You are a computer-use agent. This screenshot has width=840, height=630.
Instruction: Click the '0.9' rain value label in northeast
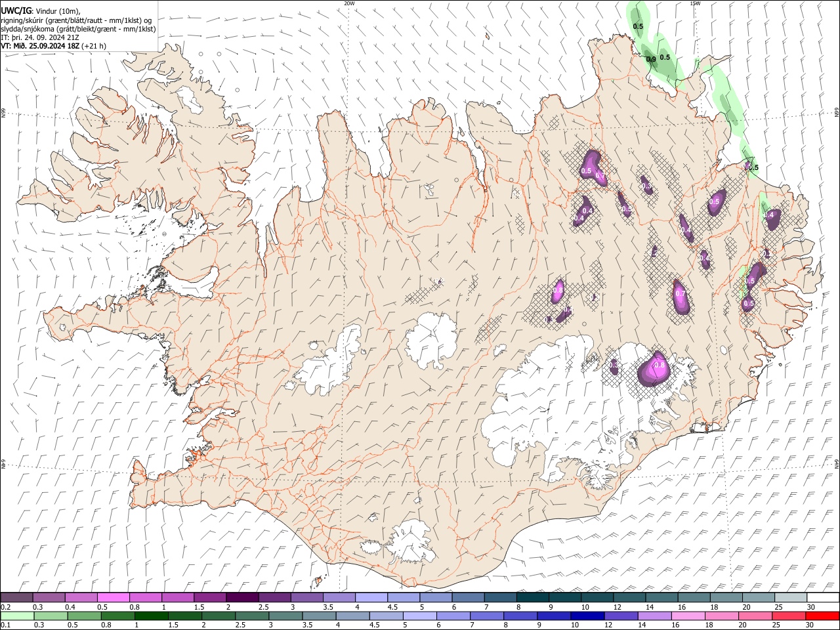651,60
